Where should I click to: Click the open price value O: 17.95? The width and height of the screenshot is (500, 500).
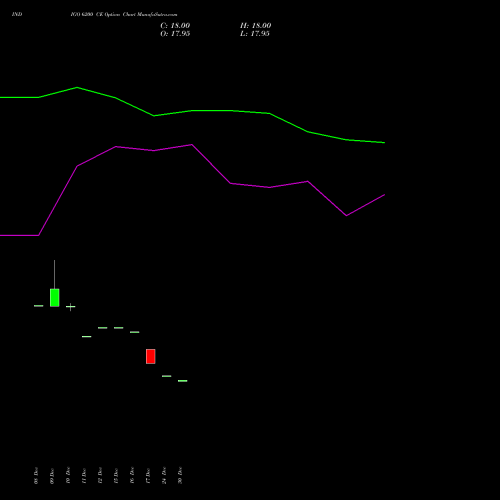(x=175, y=34)
